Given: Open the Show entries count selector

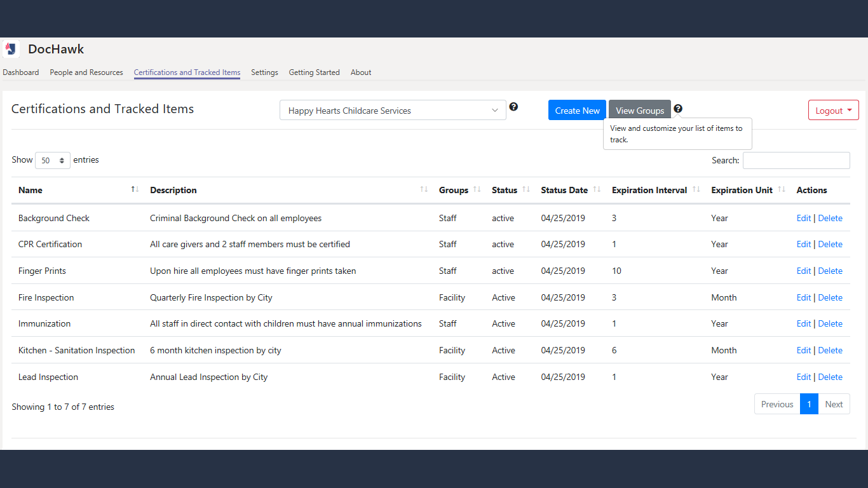Looking at the screenshot, I should [x=53, y=160].
